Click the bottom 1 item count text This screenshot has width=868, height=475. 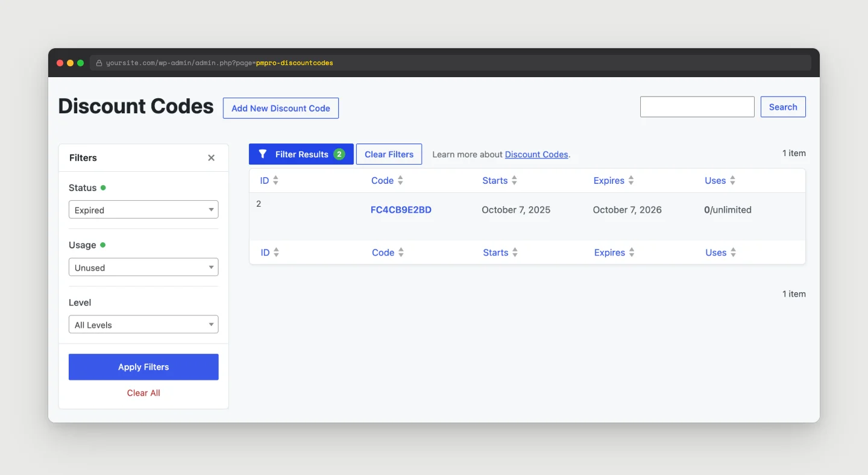(x=794, y=294)
